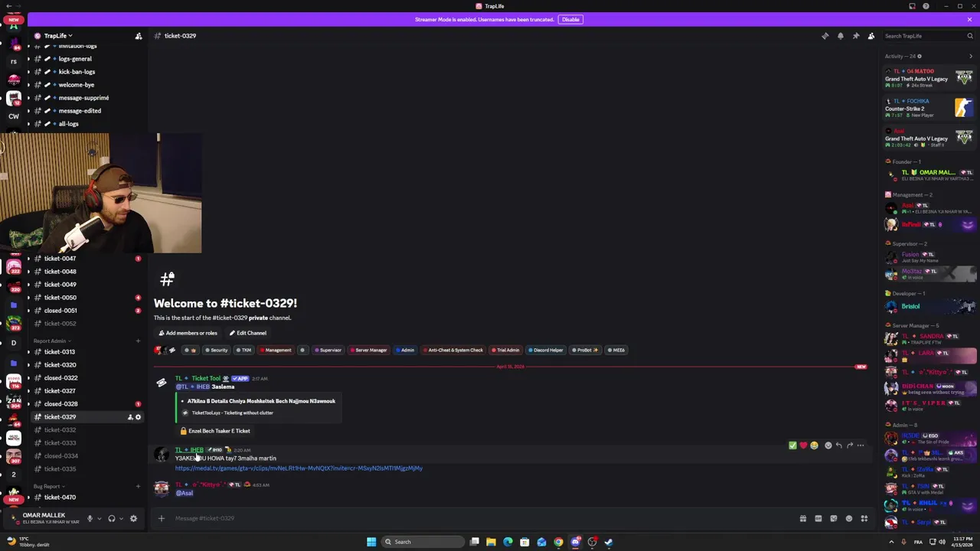Add the laughing emoji reaction
980x551 pixels.
(x=814, y=445)
